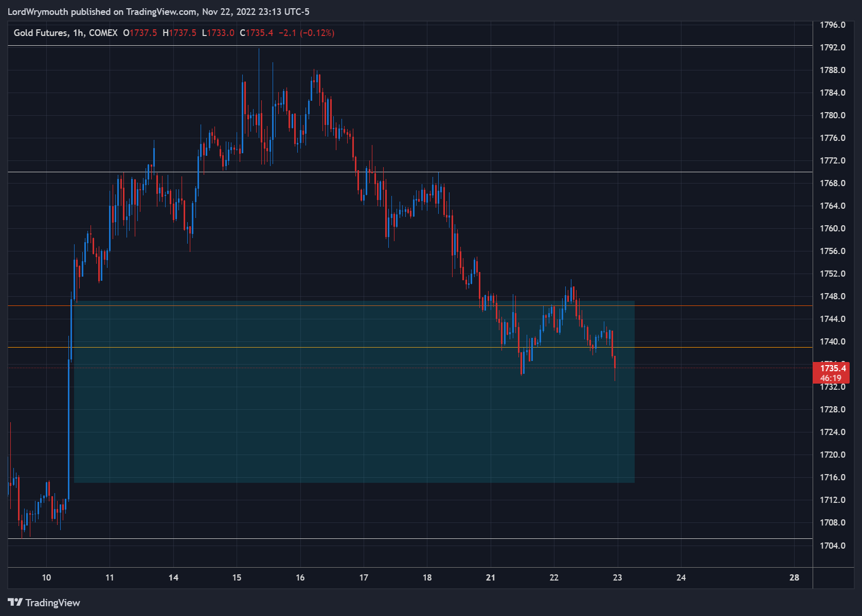Viewport: 862px width, 616px height.
Task: Click the 1768.0 price axis label
Action: 833,183
